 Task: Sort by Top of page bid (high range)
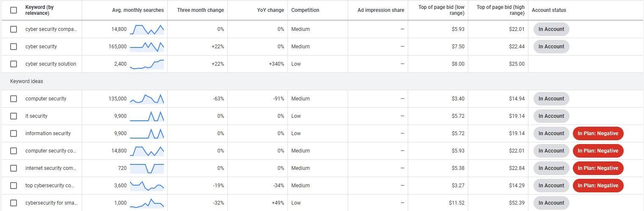(x=500, y=10)
